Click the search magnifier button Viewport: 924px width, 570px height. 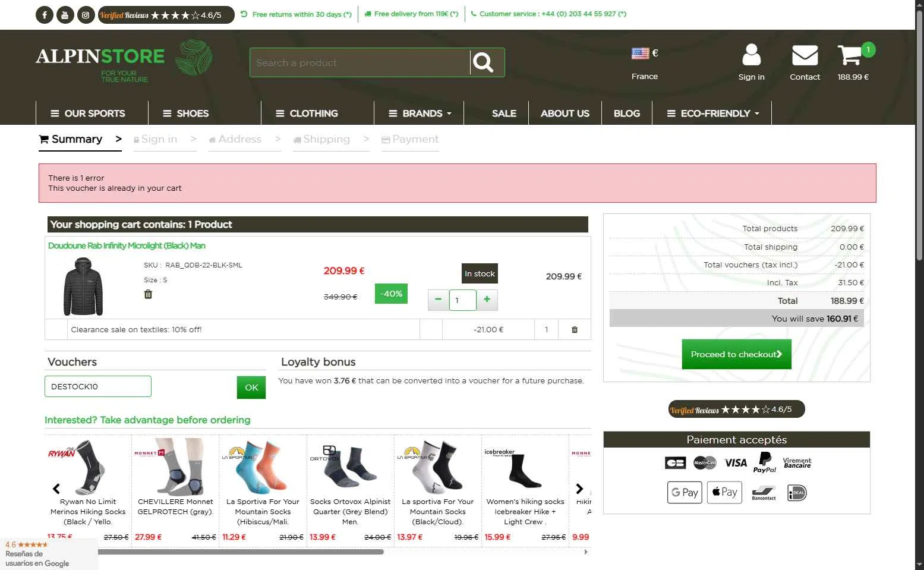coord(483,62)
